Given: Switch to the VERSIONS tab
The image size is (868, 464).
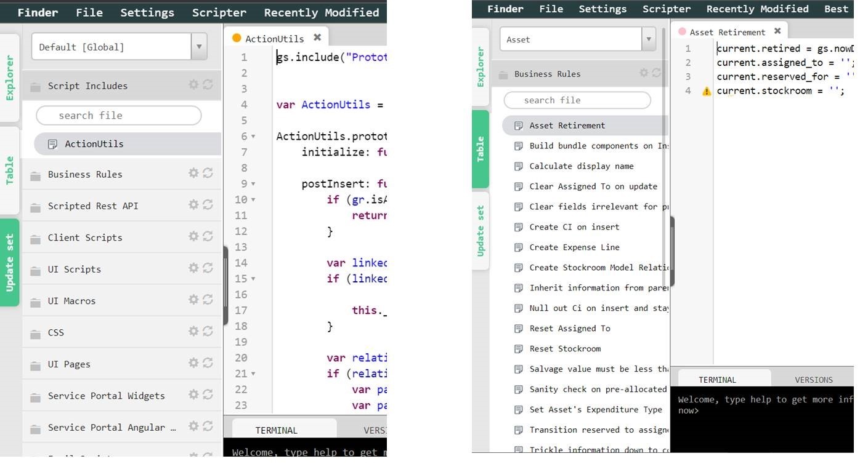Looking at the screenshot, I should (813, 380).
